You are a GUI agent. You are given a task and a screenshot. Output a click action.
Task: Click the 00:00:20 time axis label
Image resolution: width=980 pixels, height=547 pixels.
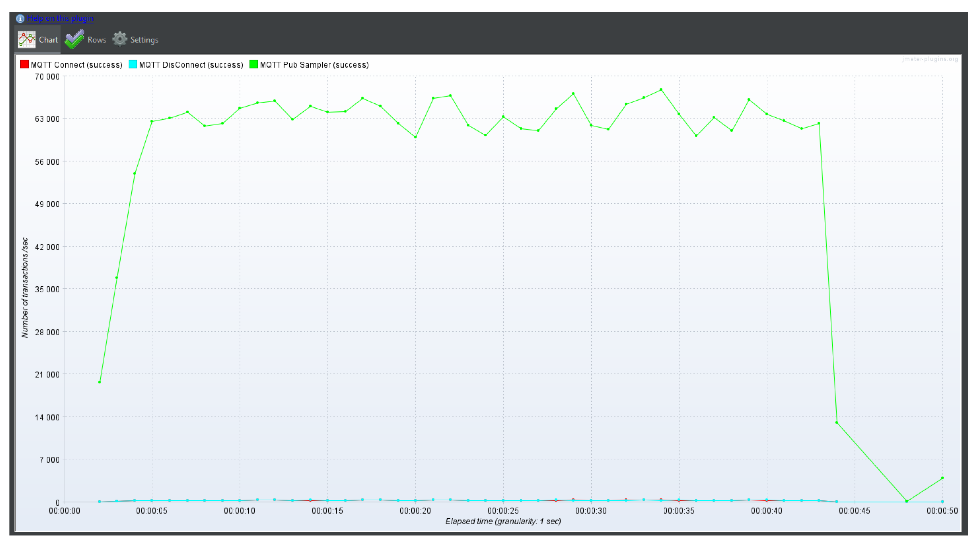tap(415, 511)
